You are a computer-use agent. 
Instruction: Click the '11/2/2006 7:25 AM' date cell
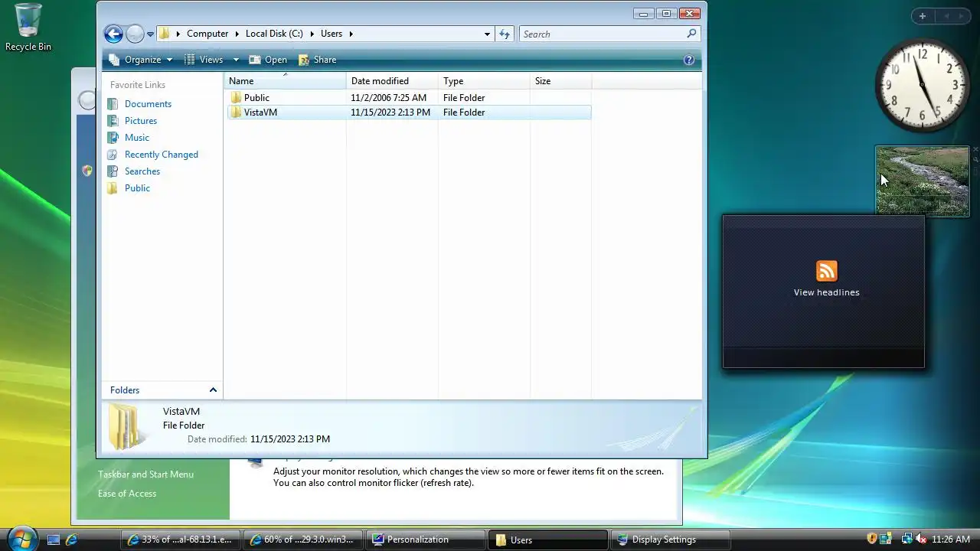click(x=389, y=98)
